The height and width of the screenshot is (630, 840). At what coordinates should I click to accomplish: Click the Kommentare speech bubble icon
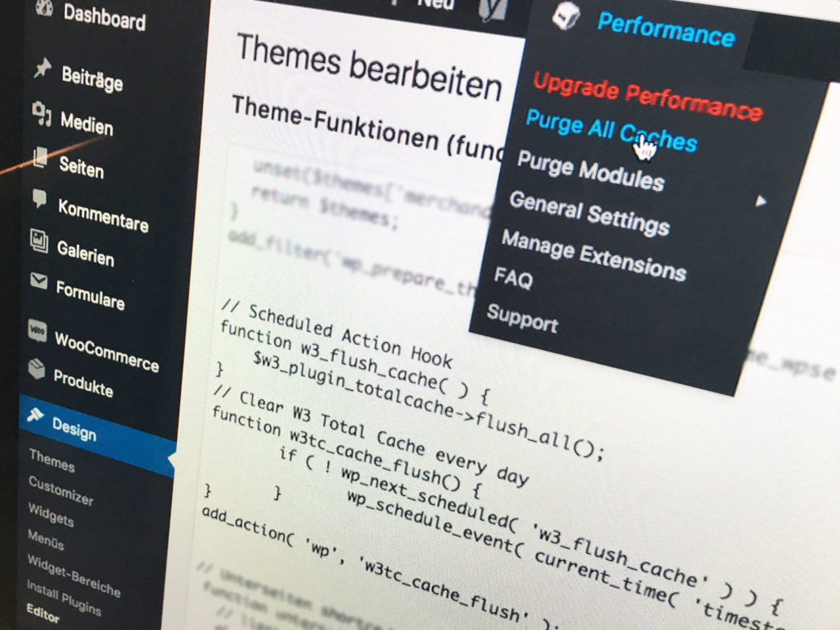tap(40, 199)
